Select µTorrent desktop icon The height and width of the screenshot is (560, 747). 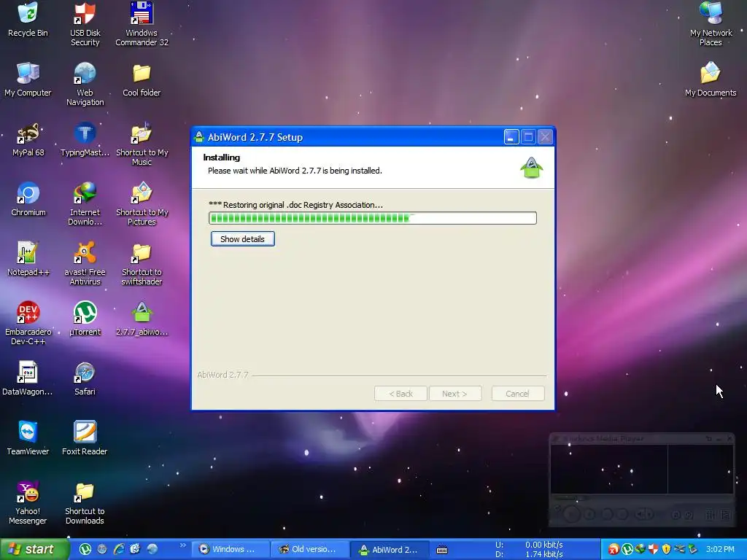[85, 319]
